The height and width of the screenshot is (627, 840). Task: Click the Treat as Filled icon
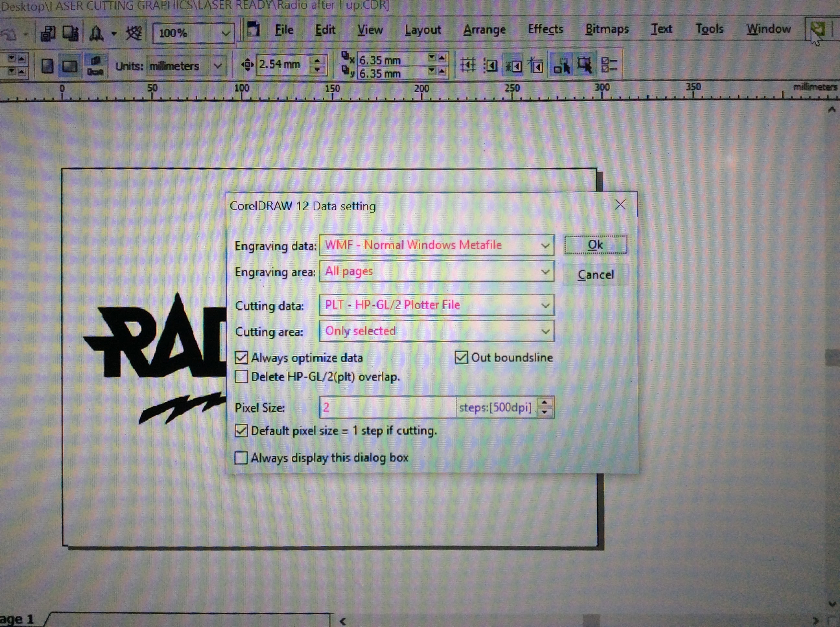584,65
